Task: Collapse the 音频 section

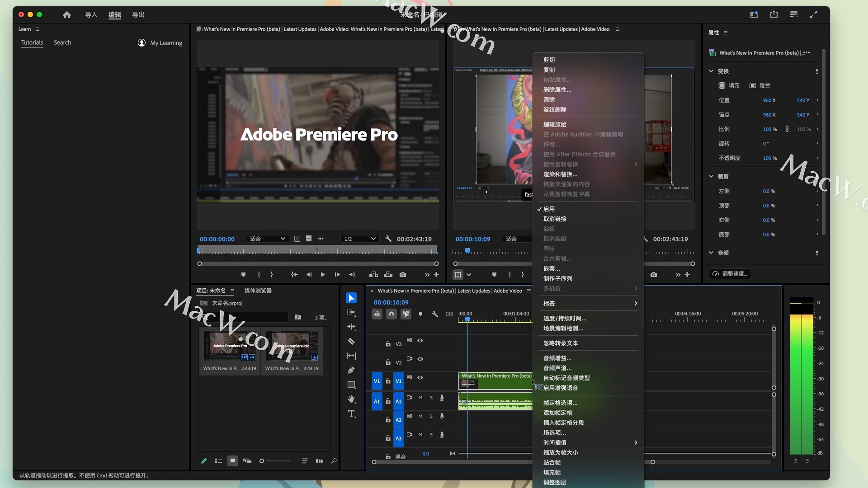Action: tap(711, 253)
